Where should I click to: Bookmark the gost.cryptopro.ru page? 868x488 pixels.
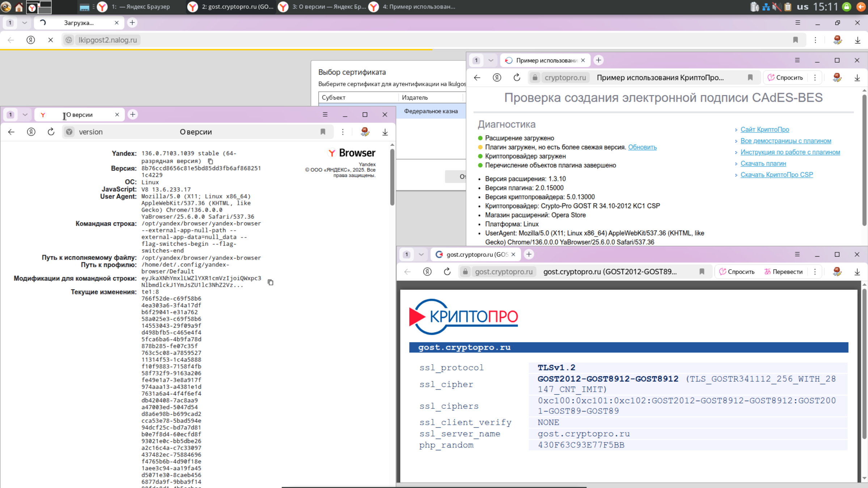[x=702, y=272]
